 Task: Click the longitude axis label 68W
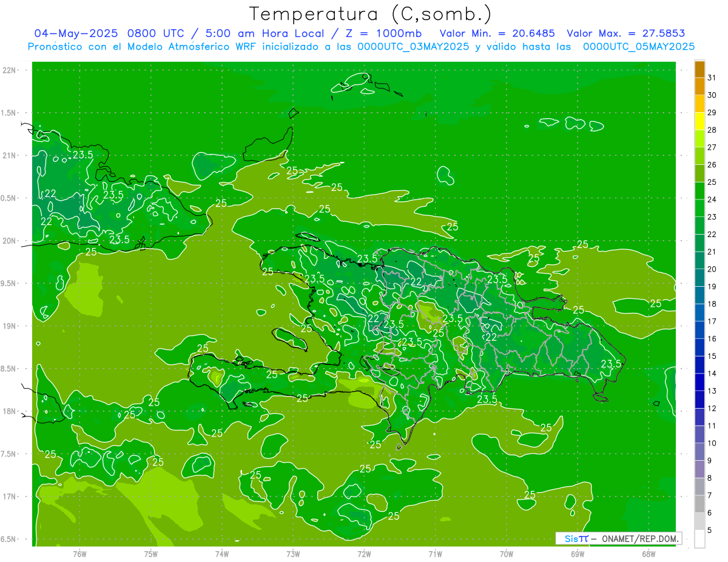pyautogui.click(x=648, y=554)
